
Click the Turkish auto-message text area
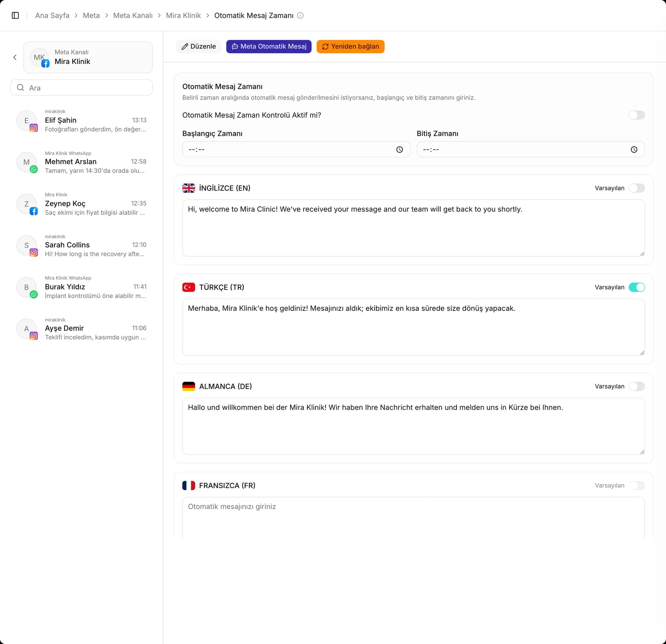pyautogui.click(x=414, y=327)
